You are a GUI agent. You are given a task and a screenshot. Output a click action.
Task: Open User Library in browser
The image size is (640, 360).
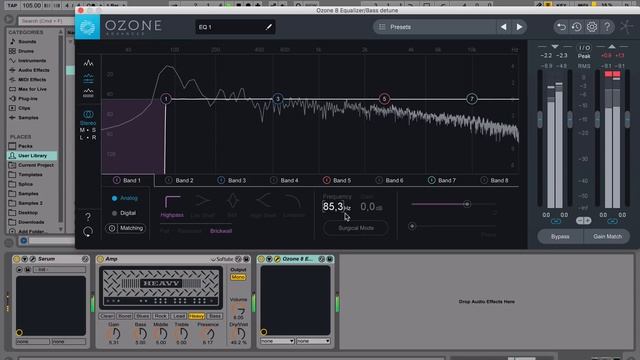pos(32,156)
